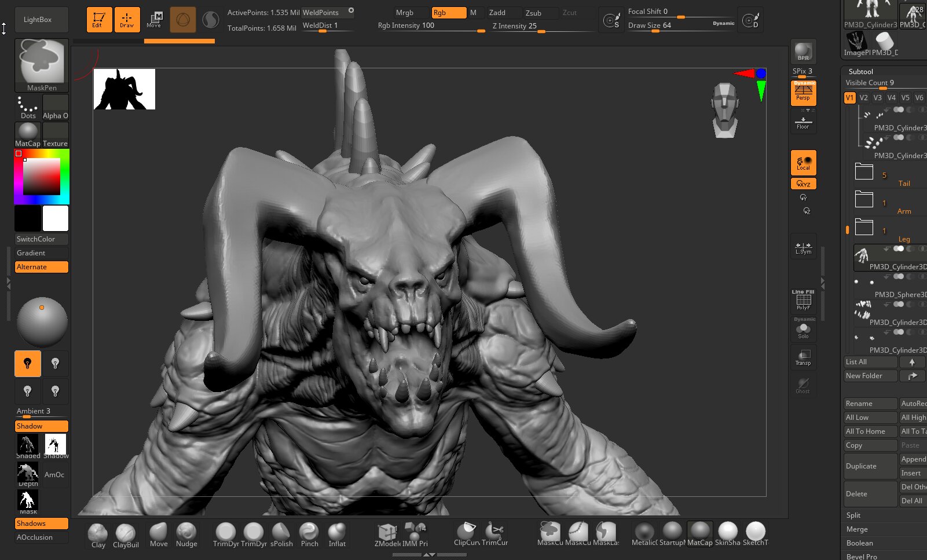This screenshot has width=927, height=560.
Task: Expand the Arm subtool folder
Action: tap(864, 200)
